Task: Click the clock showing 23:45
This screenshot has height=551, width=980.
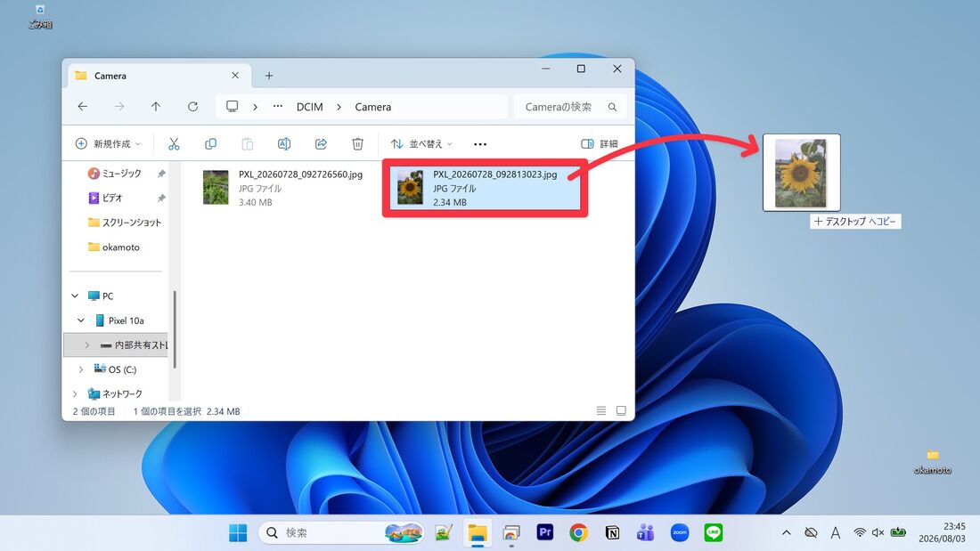Action: pyautogui.click(x=954, y=526)
